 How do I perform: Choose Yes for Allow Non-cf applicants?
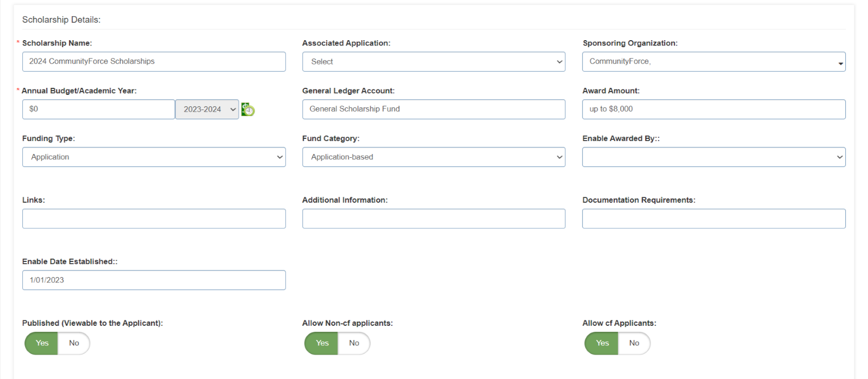(x=322, y=343)
